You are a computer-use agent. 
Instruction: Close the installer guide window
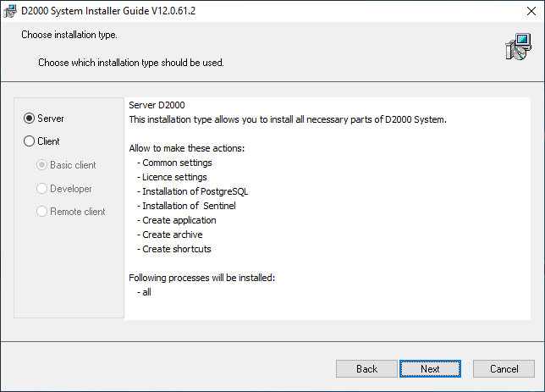tap(525, 12)
